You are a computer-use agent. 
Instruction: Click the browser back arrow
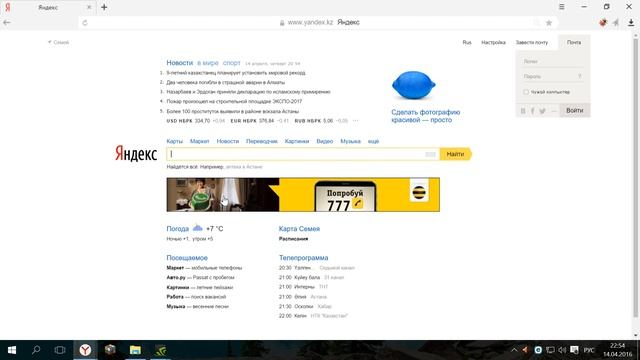[x=7, y=22]
